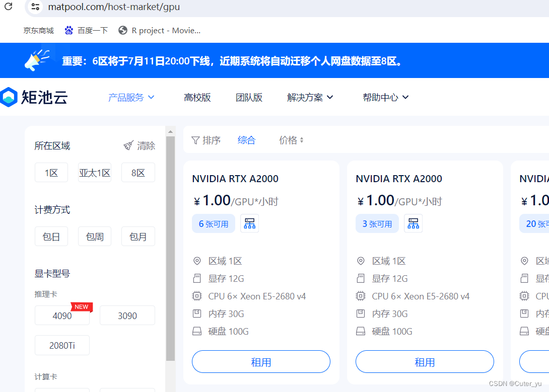Click the funnel 排序 icon
Viewport: 549px width, 392px height.
pyautogui.click(x=195, y=140)
